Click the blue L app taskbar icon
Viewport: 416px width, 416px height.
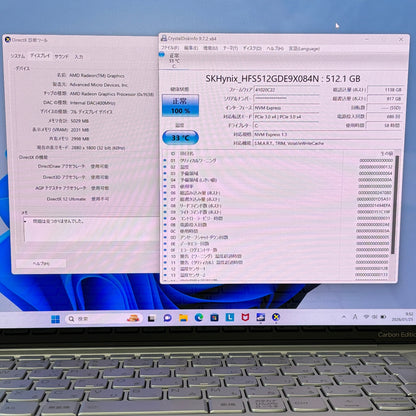click(230, 317)
